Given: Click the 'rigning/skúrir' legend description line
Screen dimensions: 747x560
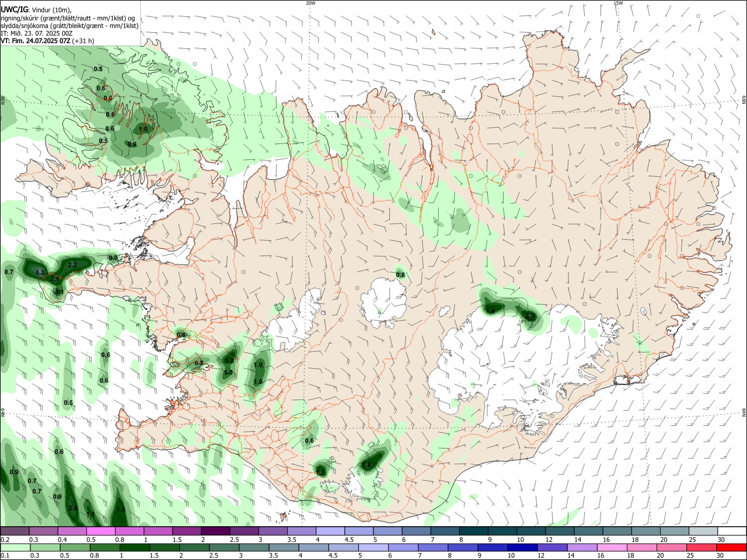Looking at the screenshot, I should pyautogui.click(x=68, y=18).
